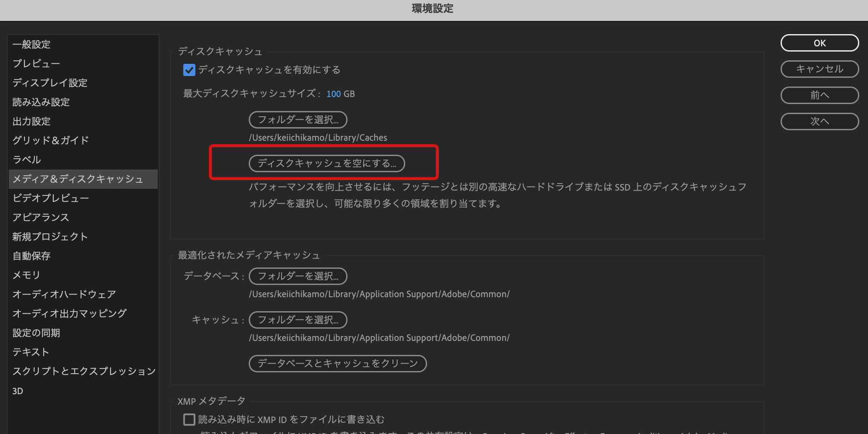Disable the ディスクキャッシュを有効にする checkbox

tap(189, 69)
